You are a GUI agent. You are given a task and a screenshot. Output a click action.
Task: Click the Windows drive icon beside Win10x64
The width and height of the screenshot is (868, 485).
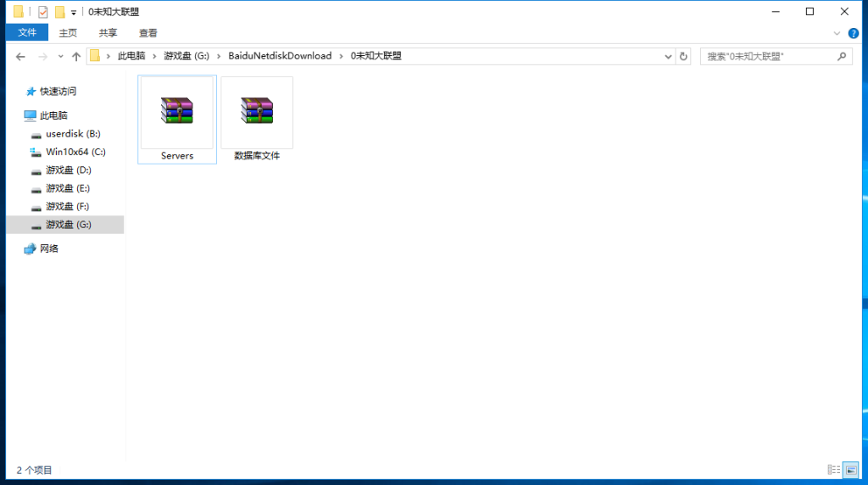click(x=36, y=152)
